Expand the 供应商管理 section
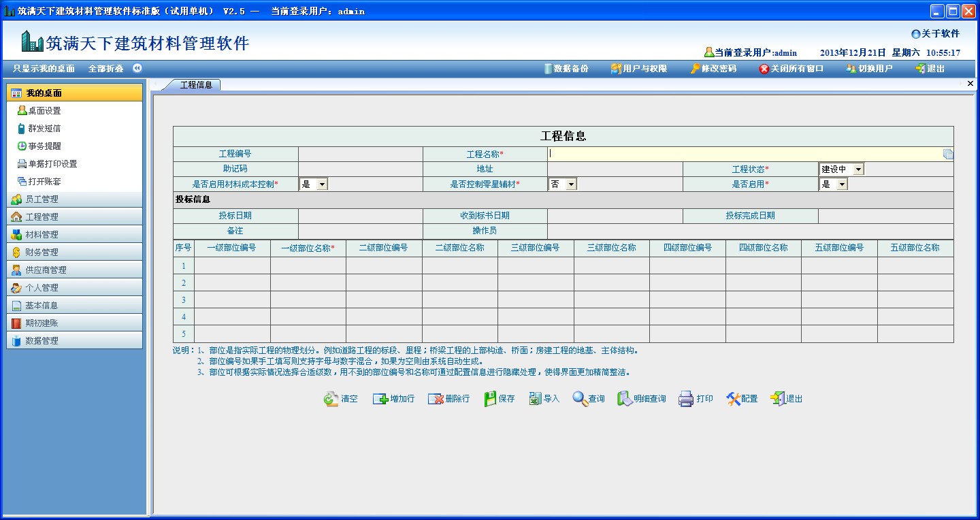Viewport: 980px width, 520px height. pos(75,270)
